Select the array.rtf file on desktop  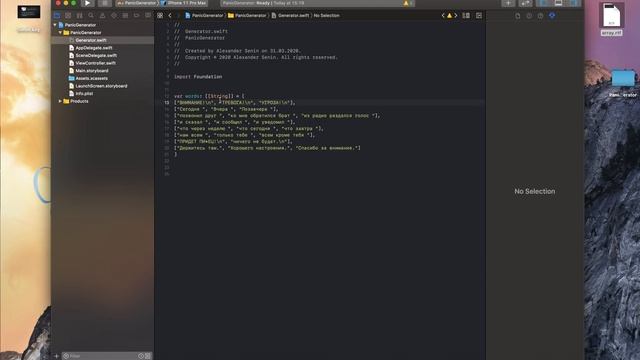click(611, 19)
